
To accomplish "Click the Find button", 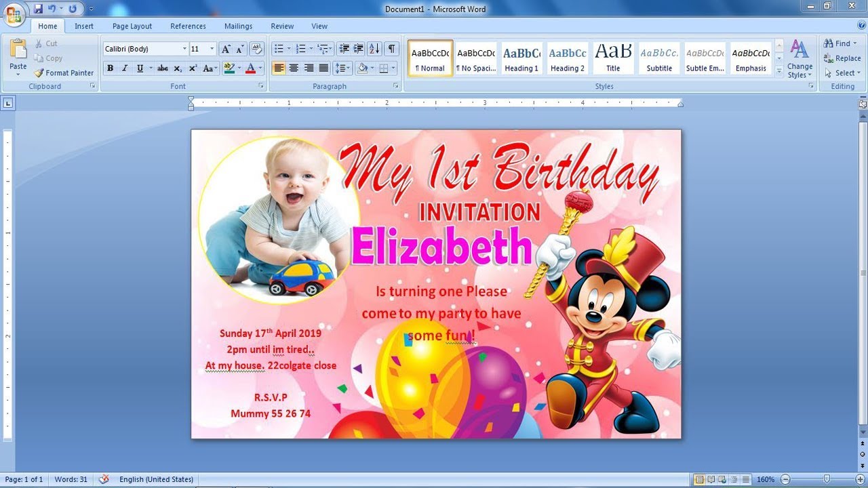I will (840, 43).
